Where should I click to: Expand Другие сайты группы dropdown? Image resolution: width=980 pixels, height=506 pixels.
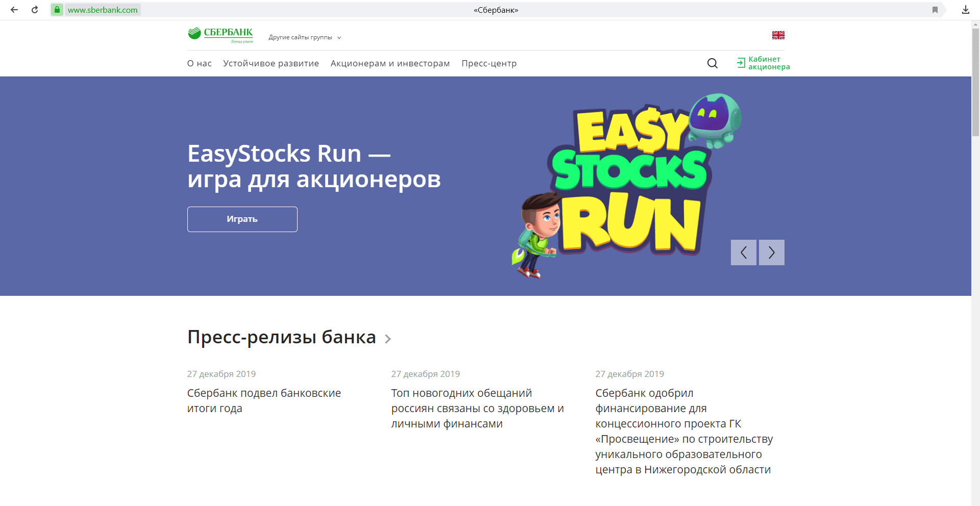point(305,37)
